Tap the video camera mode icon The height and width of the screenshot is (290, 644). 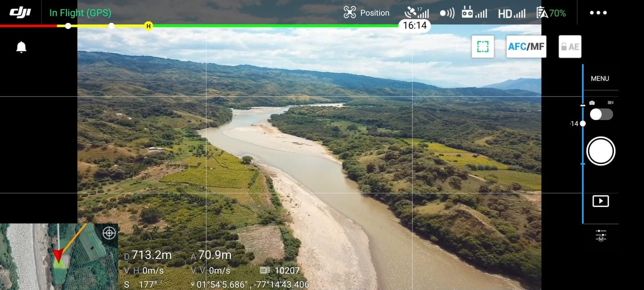pyautogui.click(x=610, y=103)
